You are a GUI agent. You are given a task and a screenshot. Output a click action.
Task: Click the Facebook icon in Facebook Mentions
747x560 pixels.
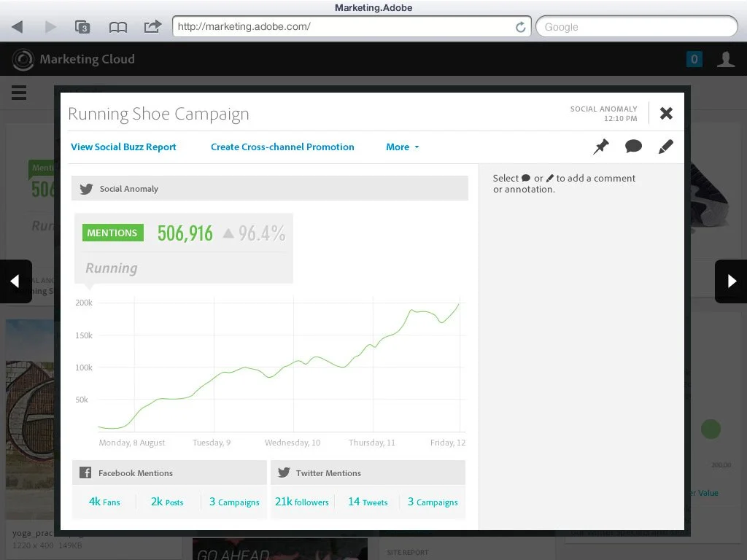tap(85, 472)
